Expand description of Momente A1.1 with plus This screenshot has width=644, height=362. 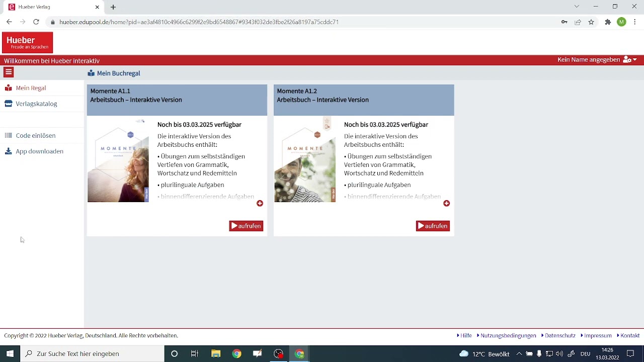(x=260, y=203)
